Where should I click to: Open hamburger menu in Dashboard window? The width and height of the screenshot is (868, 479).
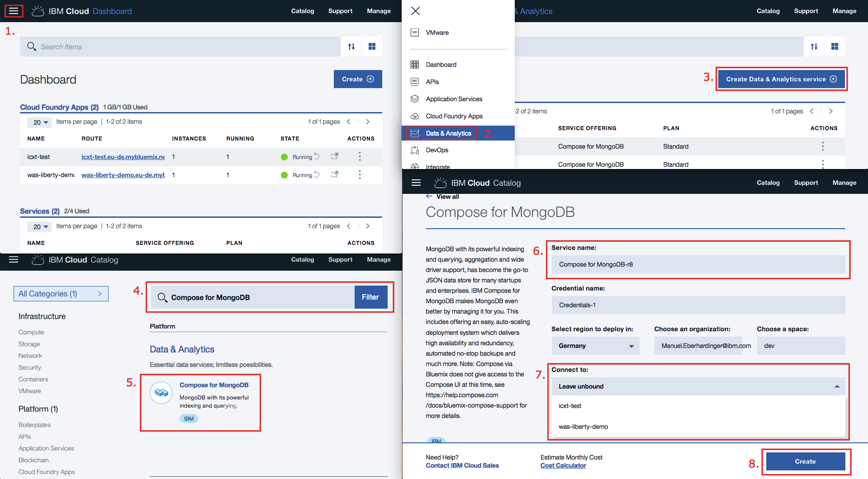(x=14, y=11)
